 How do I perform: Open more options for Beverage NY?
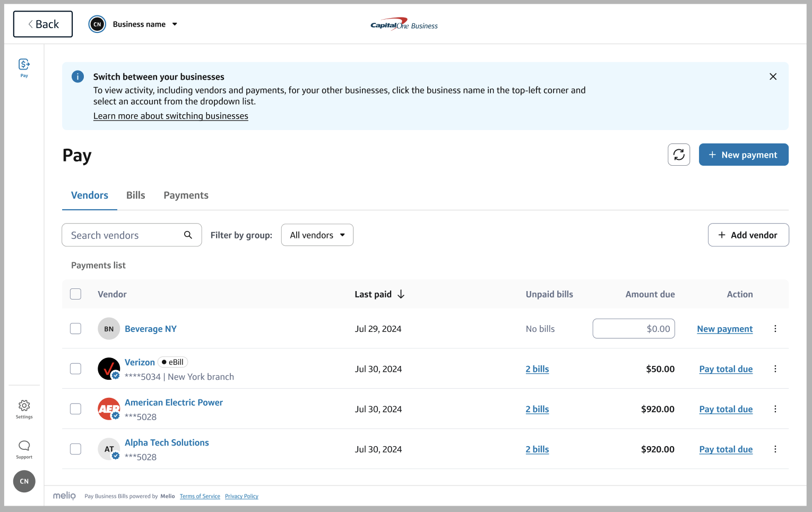click(x=775, y=329)
